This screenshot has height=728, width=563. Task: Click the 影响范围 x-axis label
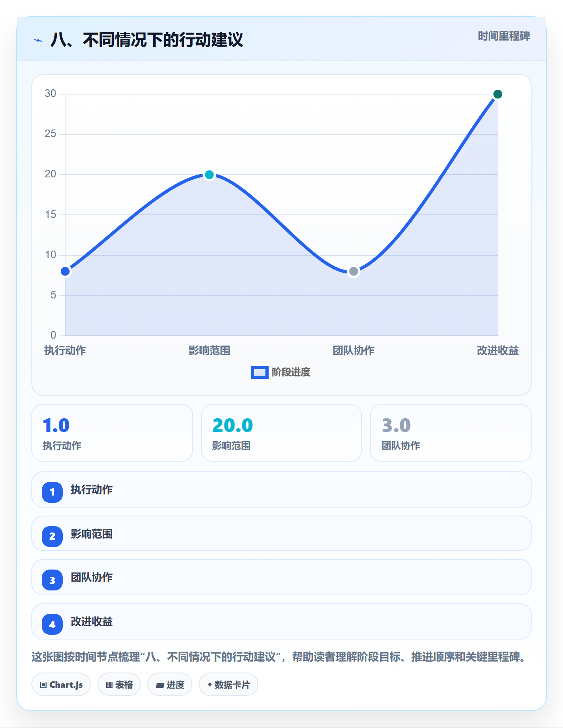[209, 351]
